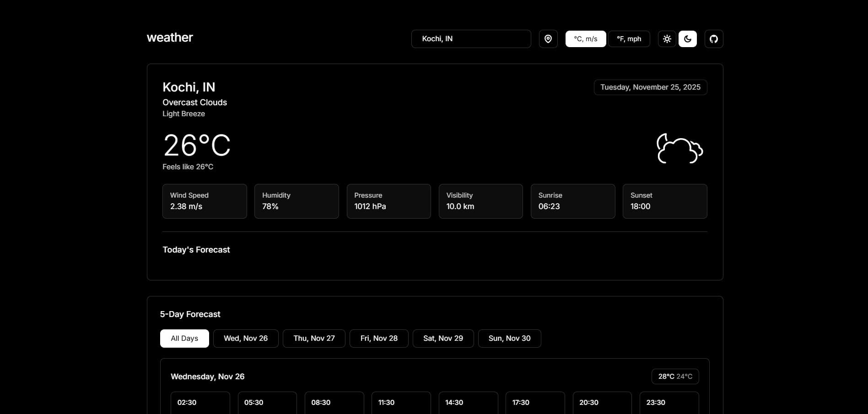Image resolution: width=868 pixels, height=414 pixels.
Task: Click the weather app title
Action: [x=169, y=38]
